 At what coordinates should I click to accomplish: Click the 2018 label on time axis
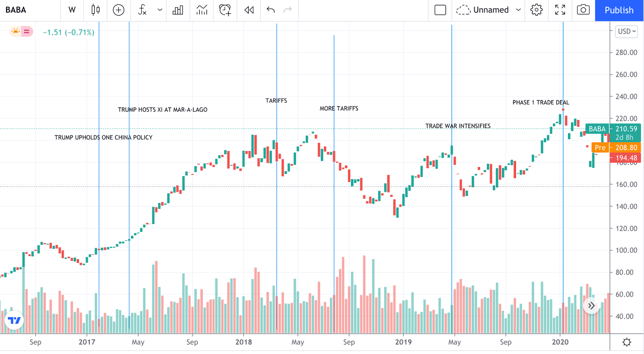click(x=244, y=342)
